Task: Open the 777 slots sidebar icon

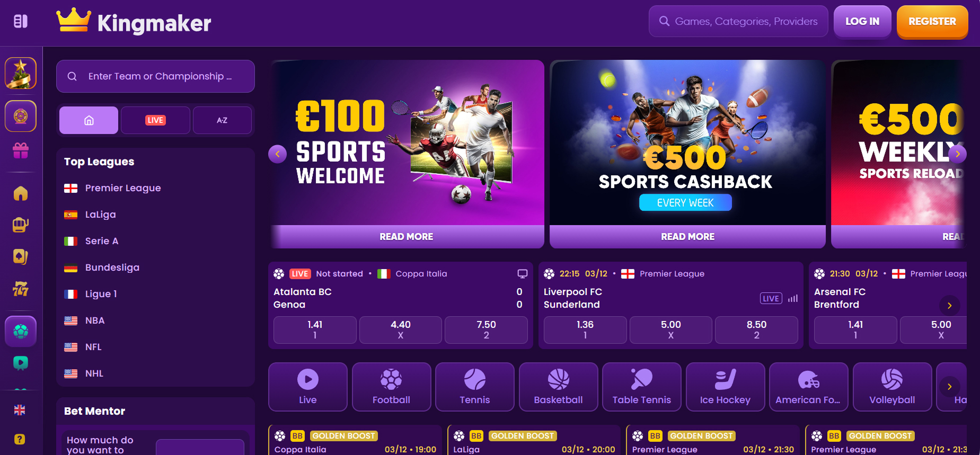Action: tap(21, 289)
